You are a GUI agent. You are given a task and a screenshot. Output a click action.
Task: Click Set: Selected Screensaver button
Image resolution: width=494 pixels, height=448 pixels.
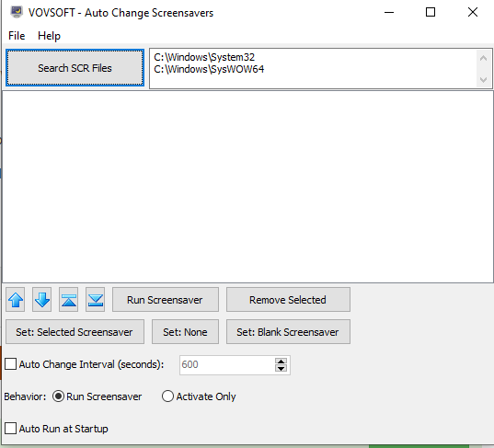point(75,332)
